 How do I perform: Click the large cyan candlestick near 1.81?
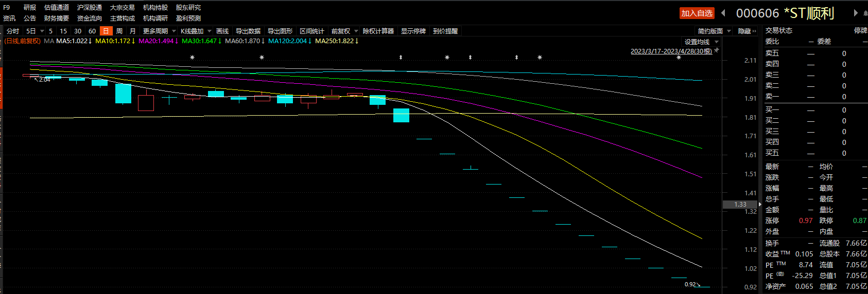click(401, 115)
